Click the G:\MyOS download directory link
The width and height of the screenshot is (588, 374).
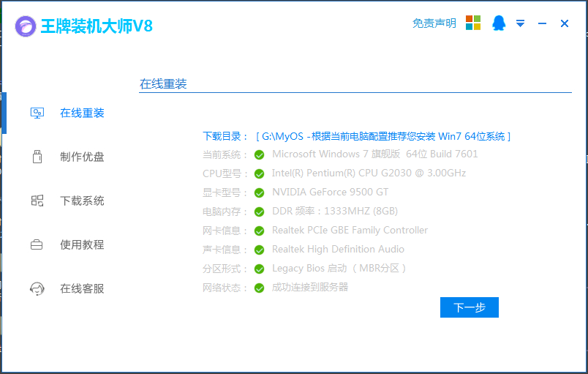point(383,136)
